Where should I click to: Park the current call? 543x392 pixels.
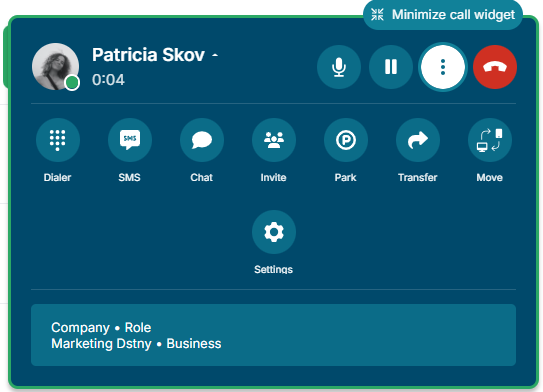[346, 140]
